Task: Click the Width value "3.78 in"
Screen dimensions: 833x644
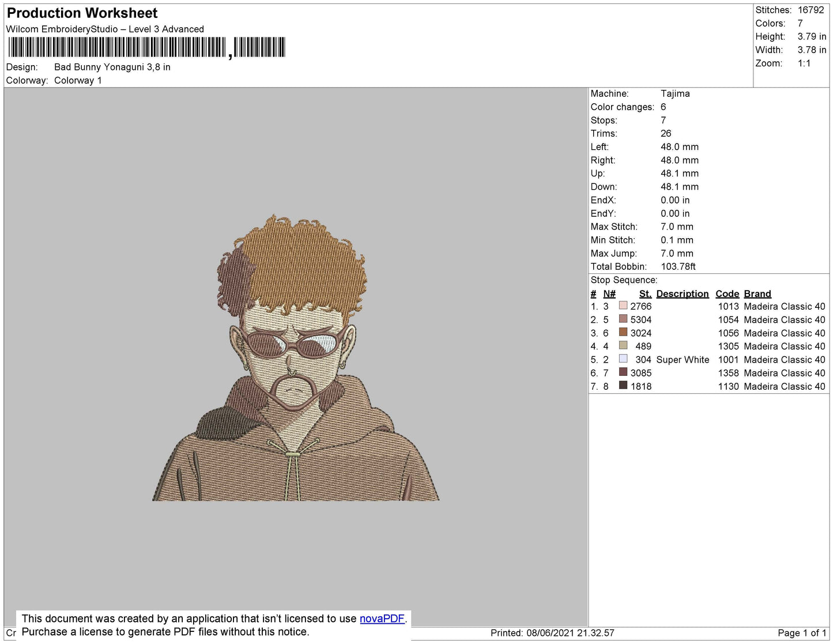Action: (812, 50)
